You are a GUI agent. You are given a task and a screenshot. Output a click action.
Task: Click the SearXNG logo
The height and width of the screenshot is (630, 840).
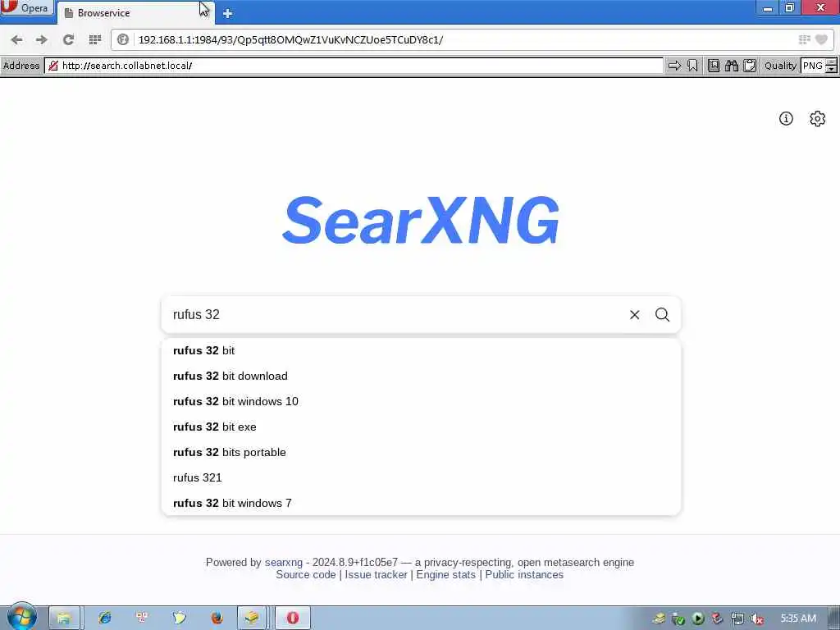click(421, 220)
